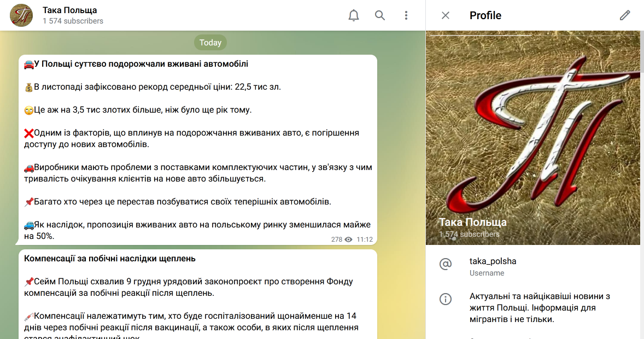Select the 11:12 timestamp of first post
The height and width of the screenshot is (339, 644).
pos(365,239)
